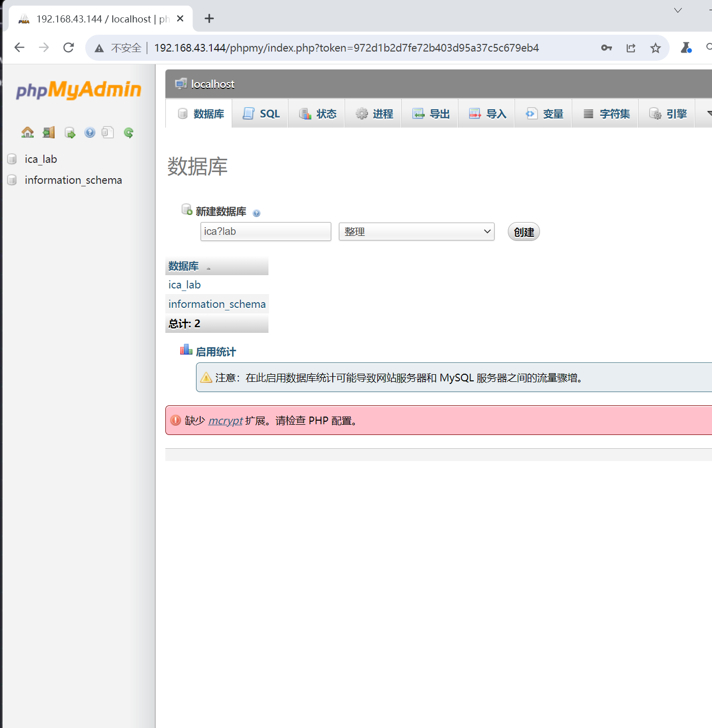Open the 进程 tab
Viewport: 712px width, 728px height.
click(374, 114)
